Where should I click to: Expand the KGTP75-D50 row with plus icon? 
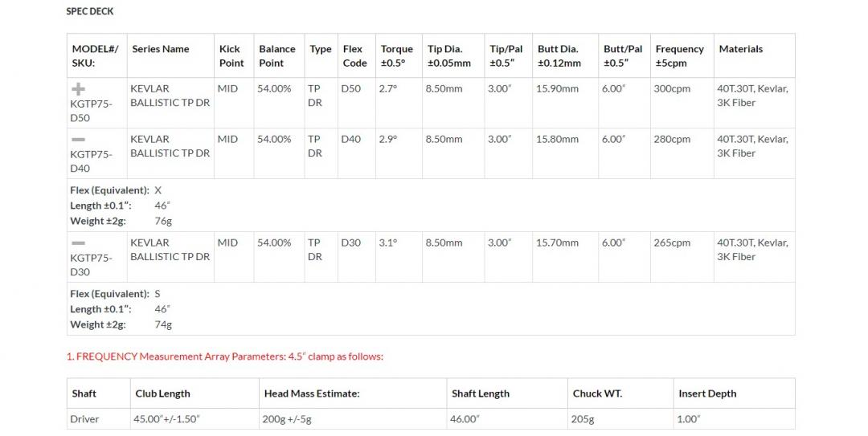pos(79,89)
